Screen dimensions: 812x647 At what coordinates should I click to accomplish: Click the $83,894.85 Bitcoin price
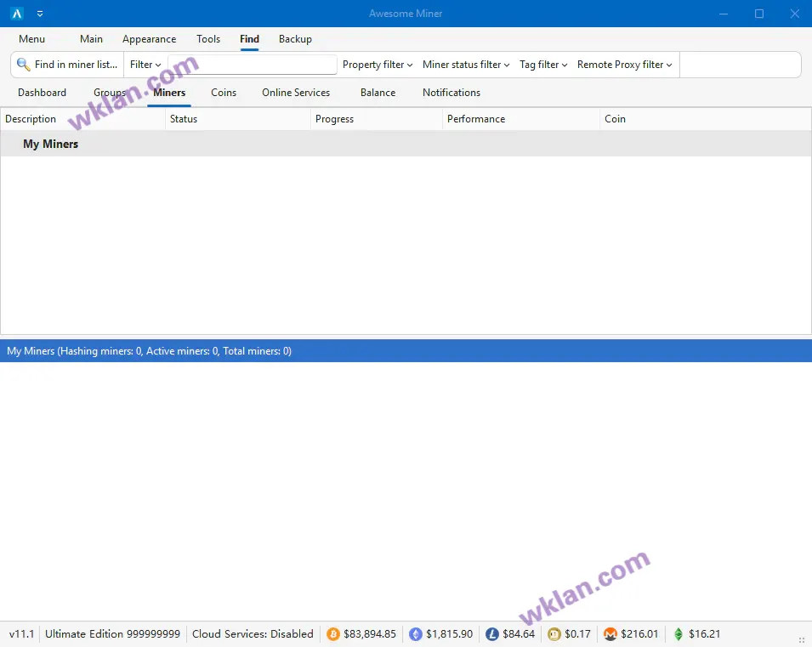coord(370,634)
